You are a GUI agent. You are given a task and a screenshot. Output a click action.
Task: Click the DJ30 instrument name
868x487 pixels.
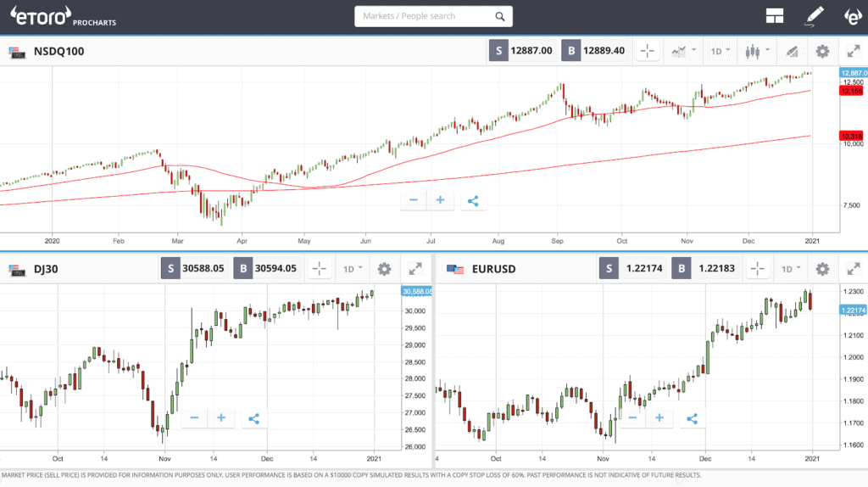click(x=46, y=269)
